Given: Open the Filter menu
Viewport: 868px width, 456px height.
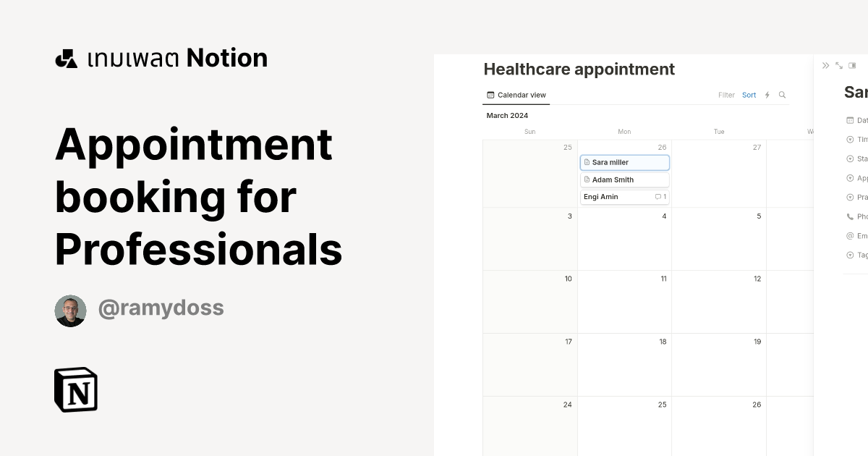Looking at the screenshot, I should pyautogui.click(x=726, y=95).
